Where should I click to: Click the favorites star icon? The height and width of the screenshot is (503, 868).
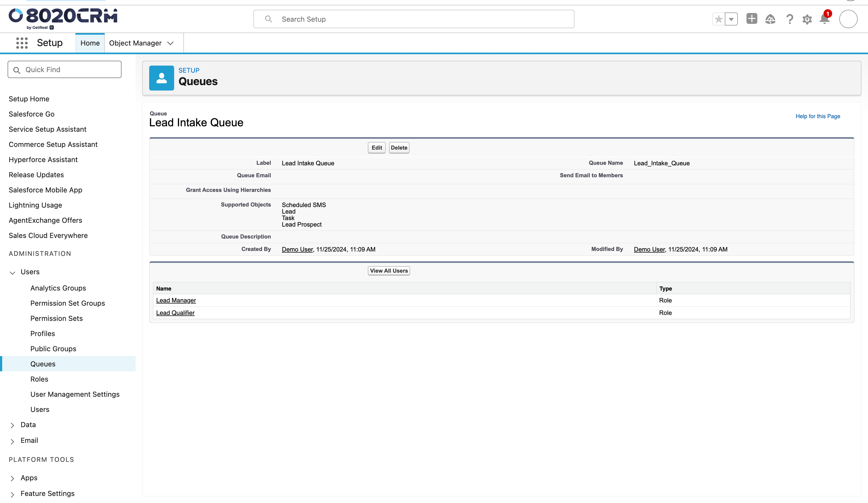(x=719, y=19)
